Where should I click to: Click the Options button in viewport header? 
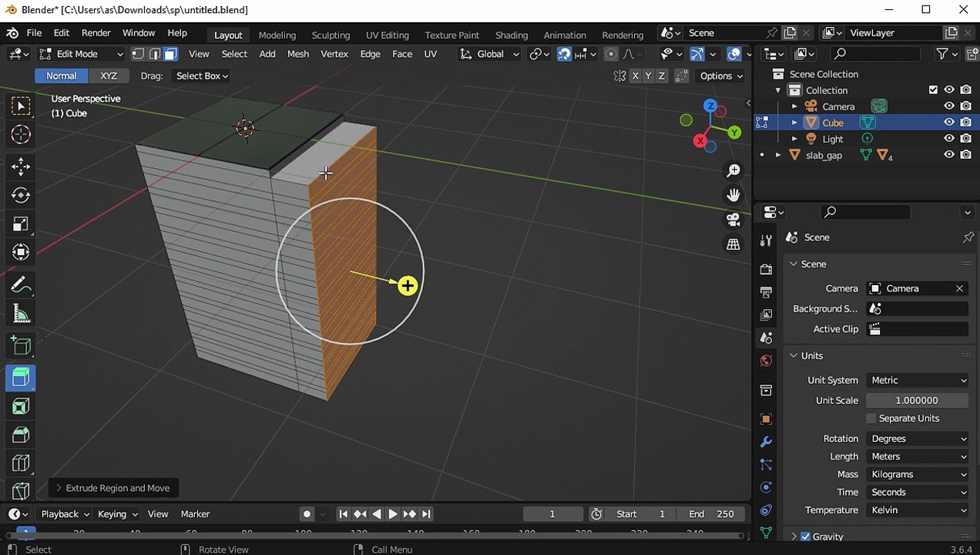[x=721, y=76]
